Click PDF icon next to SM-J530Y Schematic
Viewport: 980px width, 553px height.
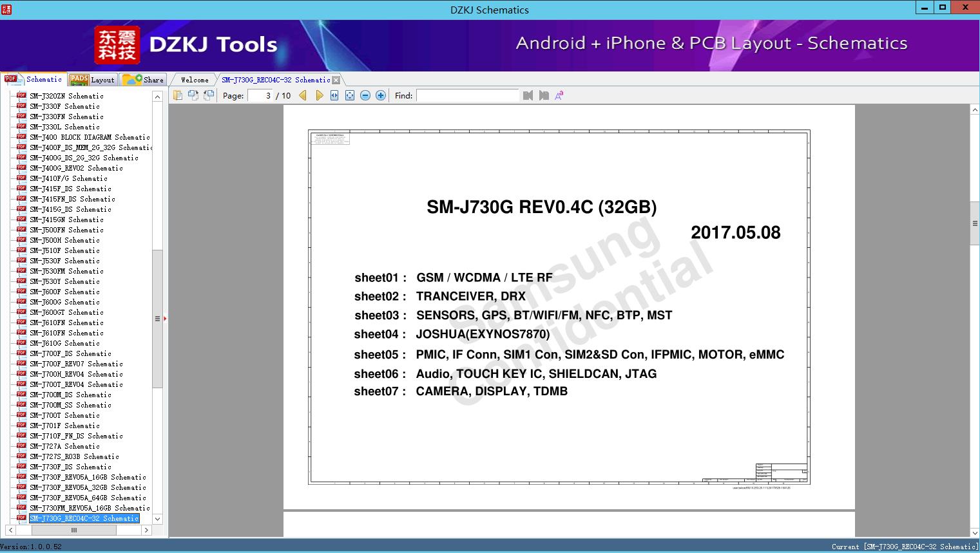pos(21,281)
